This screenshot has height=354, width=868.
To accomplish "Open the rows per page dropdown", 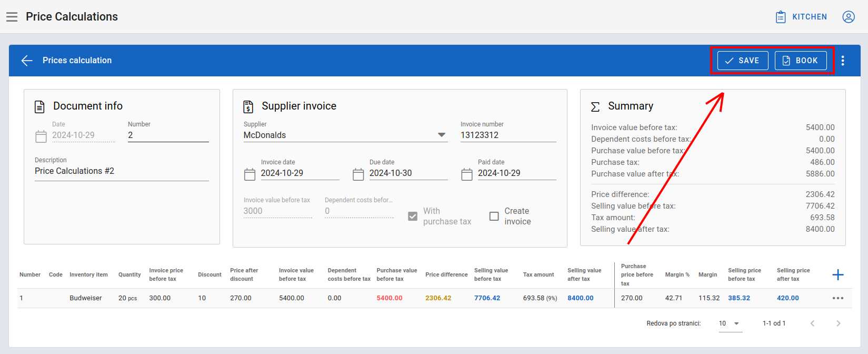I will (731, 323).
